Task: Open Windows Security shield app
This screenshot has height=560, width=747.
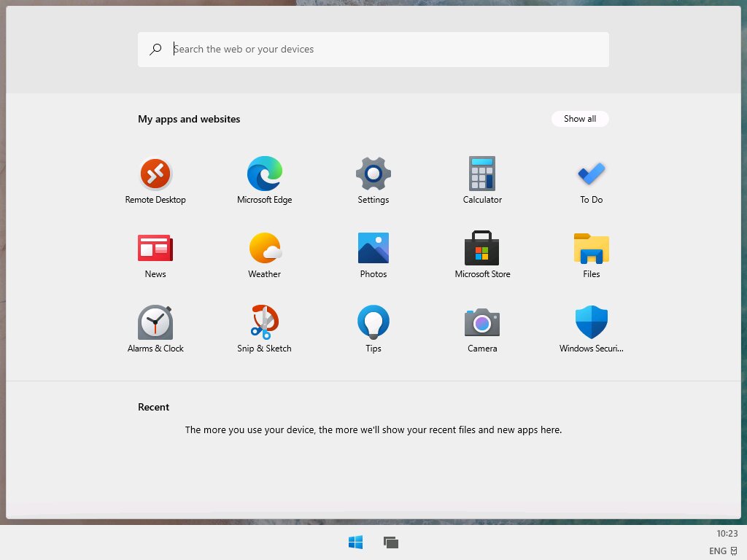Action: coord(591,330)
